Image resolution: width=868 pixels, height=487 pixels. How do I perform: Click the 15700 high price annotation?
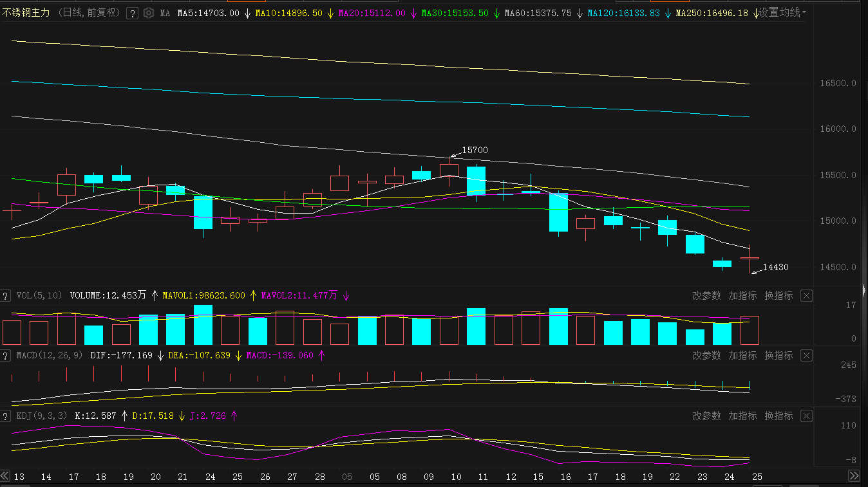tap(475, 151)
